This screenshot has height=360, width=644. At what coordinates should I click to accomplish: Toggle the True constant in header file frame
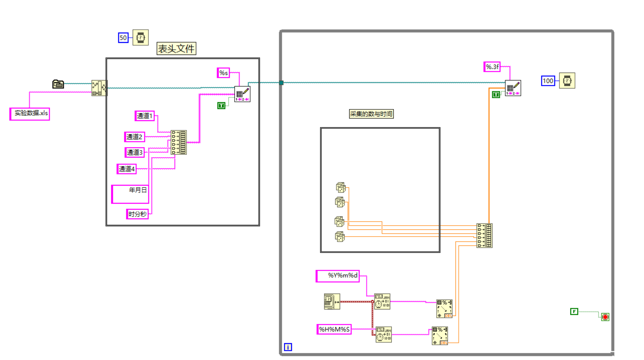pos(221,105)
